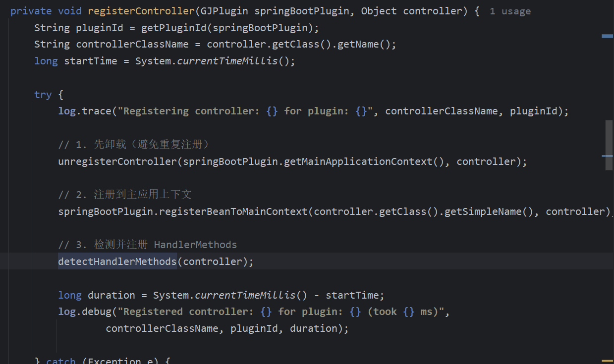Click the registerBeanToMainContext method call
The image size is (614, 364).
[x=236, y=211]
